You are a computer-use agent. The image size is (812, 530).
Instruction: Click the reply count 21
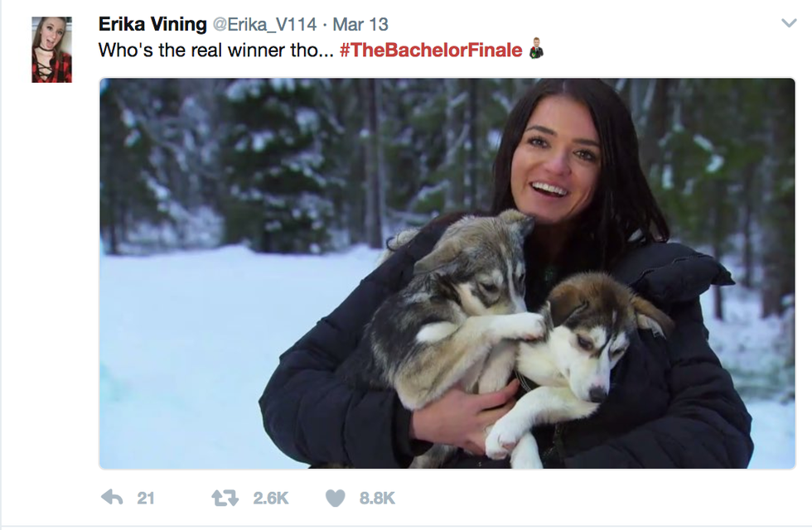(x=146, y=498)
